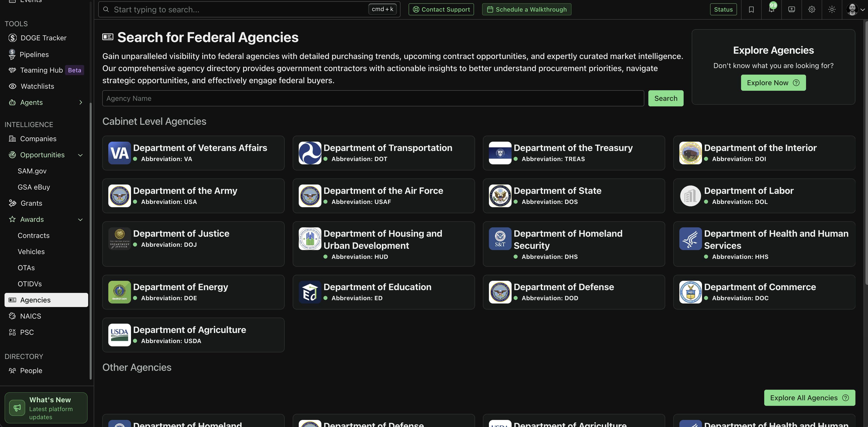Image resolution: width=868 pixels, height=427 pixels.
Task: Click the Pipelines funnel icon
Action: 12,54
